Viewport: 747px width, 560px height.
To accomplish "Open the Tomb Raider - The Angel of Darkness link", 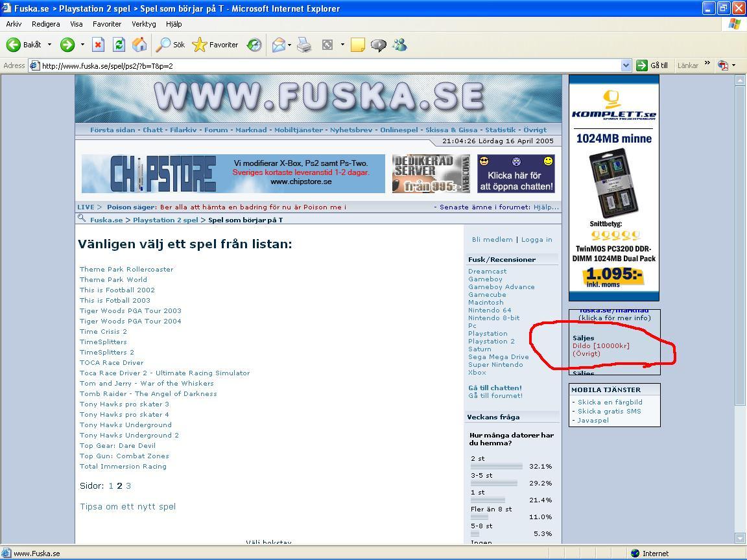I will pyautogui.click(x=148, y=394).
